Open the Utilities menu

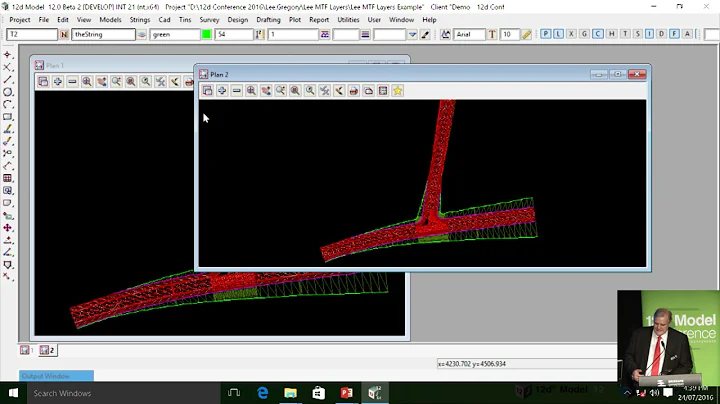(348, 20)
